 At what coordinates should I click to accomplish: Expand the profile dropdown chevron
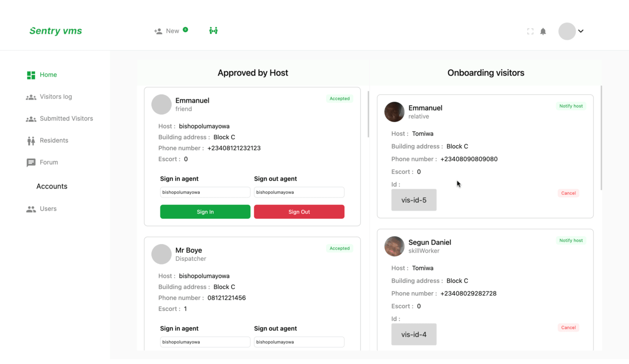coord(581,31)
